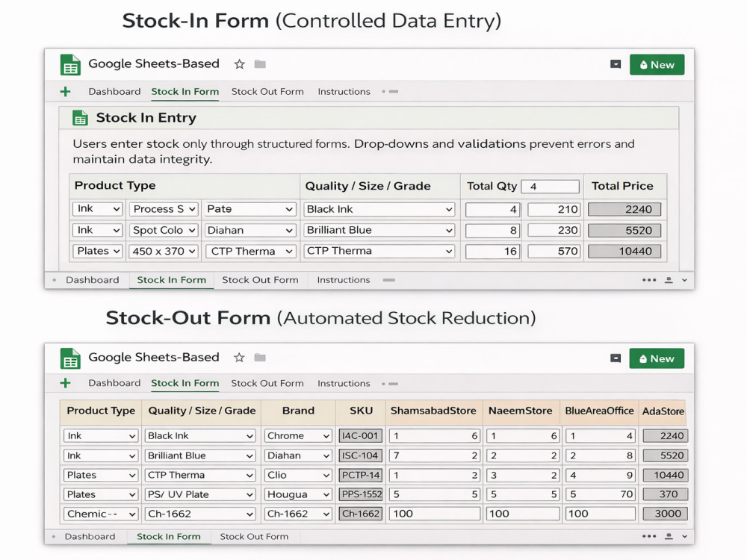Open the comment icon beside the top New button
Image resolution: width=747 pixels, height=560 pixels.
pos(616,64)
